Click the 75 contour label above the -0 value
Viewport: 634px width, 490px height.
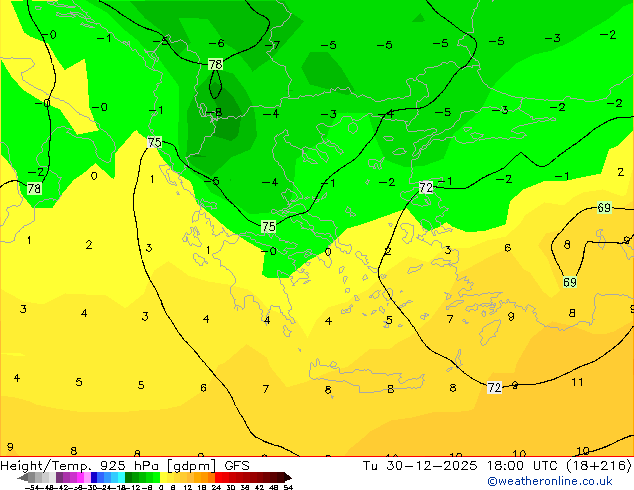[x=268, y=226]
